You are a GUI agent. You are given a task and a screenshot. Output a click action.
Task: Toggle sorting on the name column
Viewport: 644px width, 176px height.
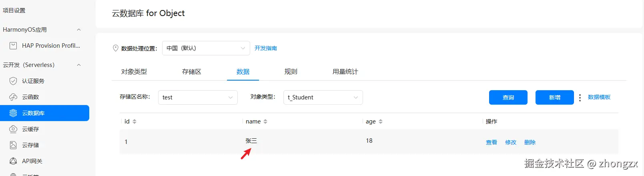[265, 121]
